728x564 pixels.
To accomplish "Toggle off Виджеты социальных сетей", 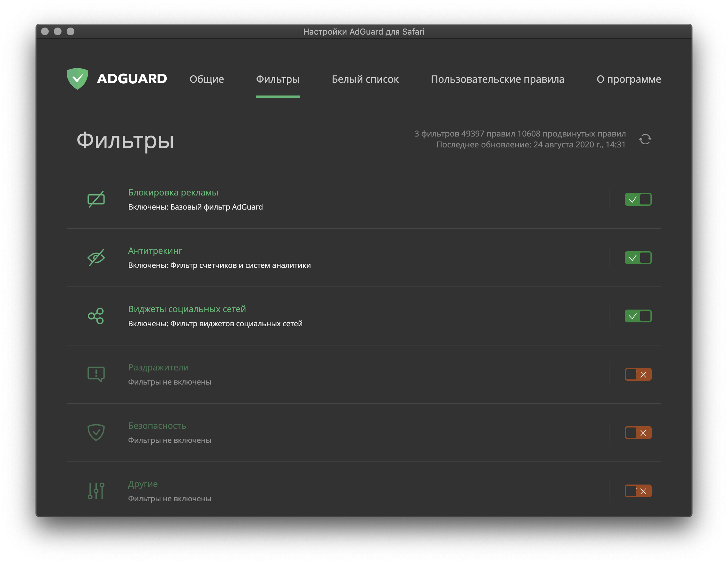I will (638, 316).
